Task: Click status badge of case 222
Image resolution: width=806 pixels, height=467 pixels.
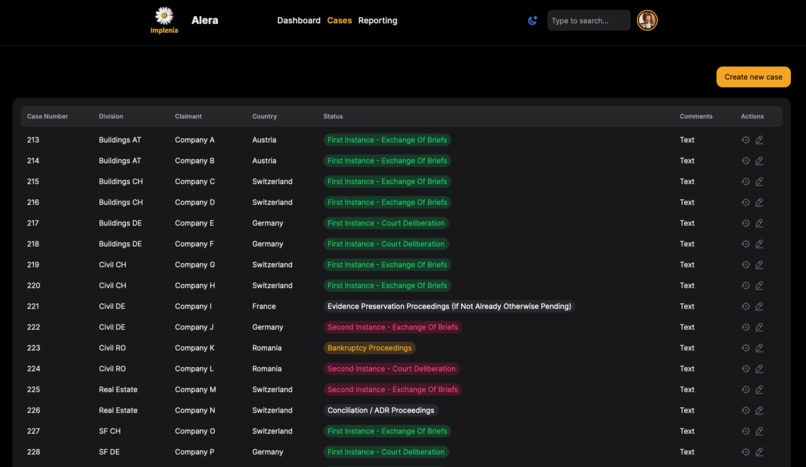Action: tap(393, 327)
